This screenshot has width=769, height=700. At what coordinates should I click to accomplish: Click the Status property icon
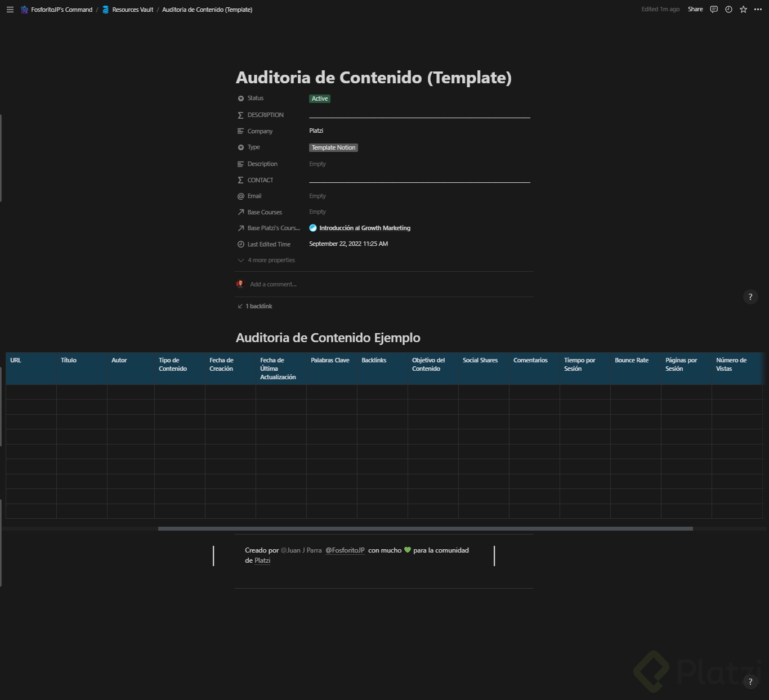(x=241, y=98)
